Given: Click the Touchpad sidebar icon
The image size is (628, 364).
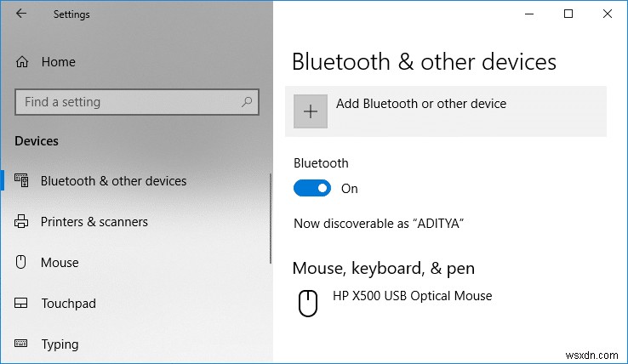Looking at the screenshot, I should pyautogui.click(x=22, y=304).
